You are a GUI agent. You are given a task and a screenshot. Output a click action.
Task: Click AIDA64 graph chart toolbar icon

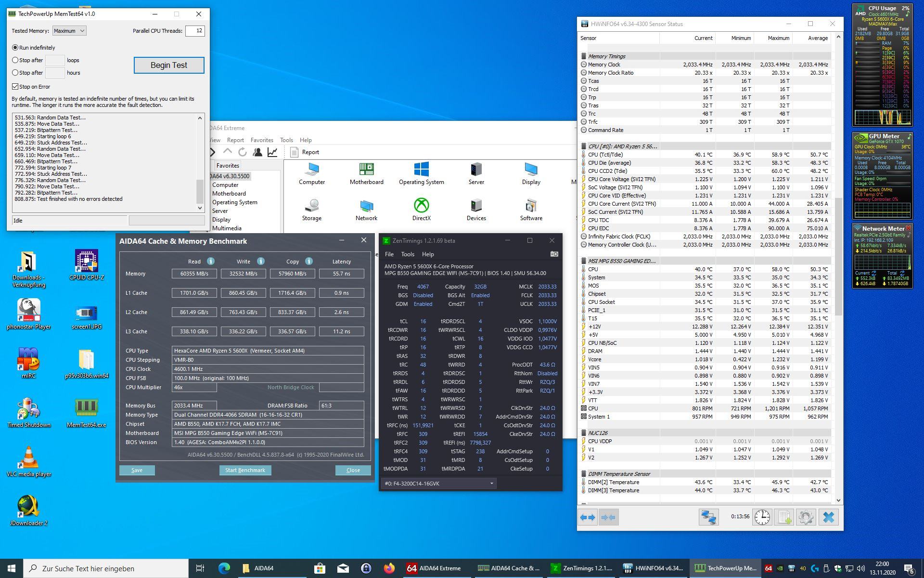coord(272,152)
